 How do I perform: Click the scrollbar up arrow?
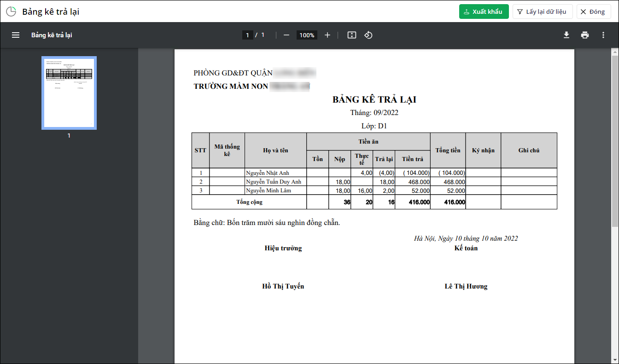tap(615, 52)
